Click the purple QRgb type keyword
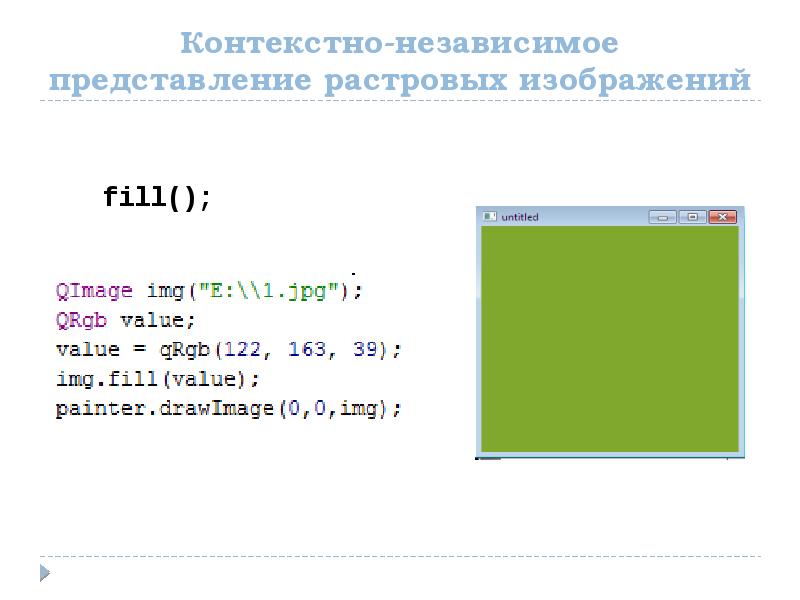Screen dimensions: 800x600 tap(81, 320)
